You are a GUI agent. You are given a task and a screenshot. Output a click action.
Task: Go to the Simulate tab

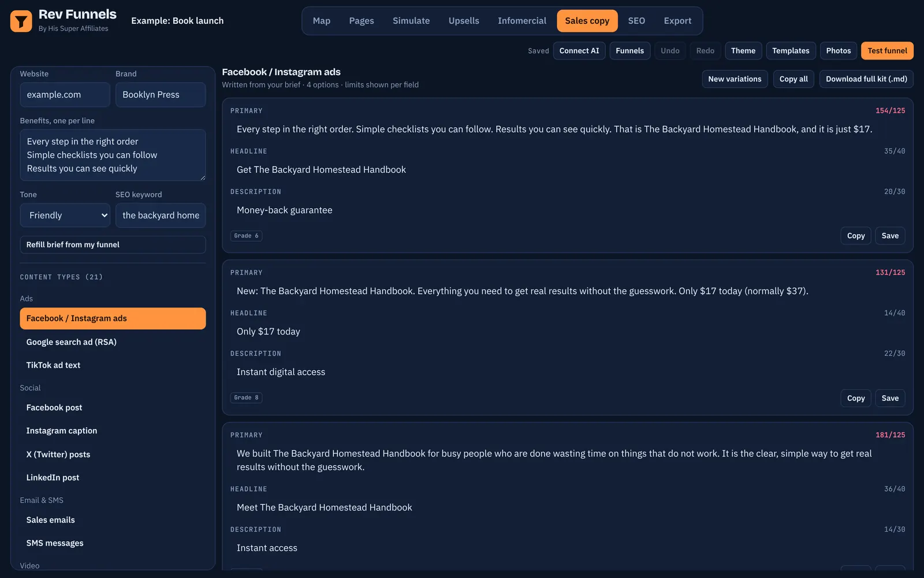tap(411, 21)
